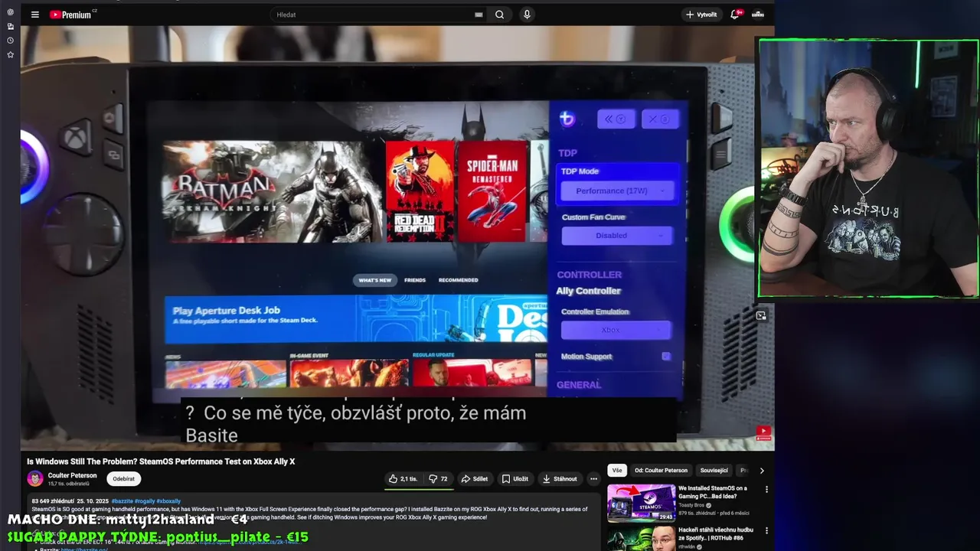Dislike the video showing 72
This screenshot has height=551, width=980.
(438, 479)
